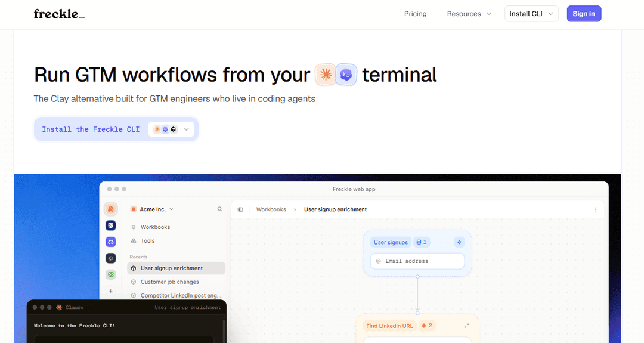
Task: Open the Resources menu
Action: pyautogui.click(x=469, y=14)
